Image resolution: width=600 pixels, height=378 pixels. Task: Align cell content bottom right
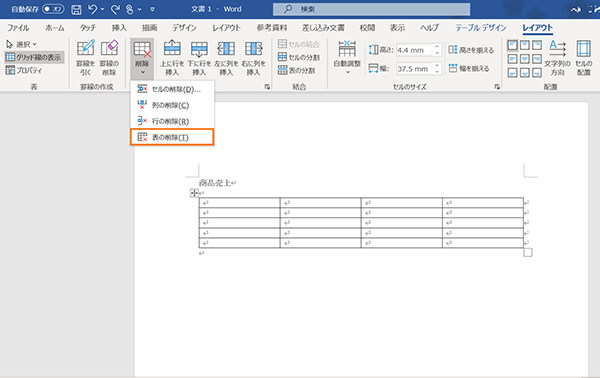(537, 72)
